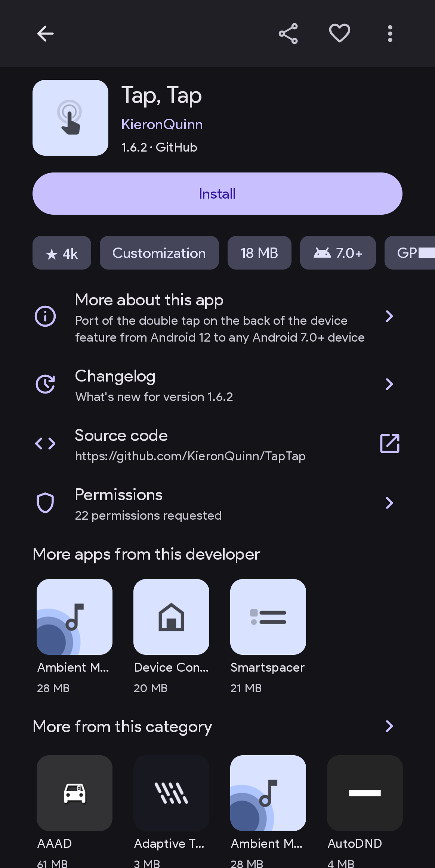Screen dimensions: 435x868
Task: Open the three-dot overflow menu
Action: click(390, 34)
